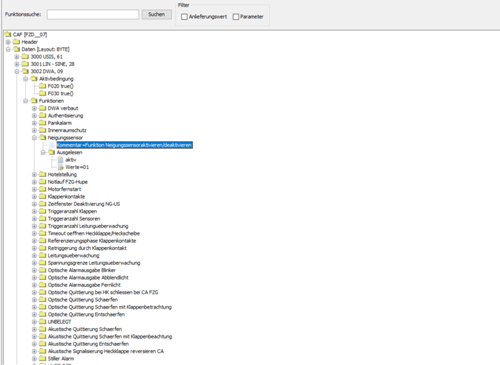
Task: Click the 3002 DWA, 09 folder icon
Action: (25, 71)
